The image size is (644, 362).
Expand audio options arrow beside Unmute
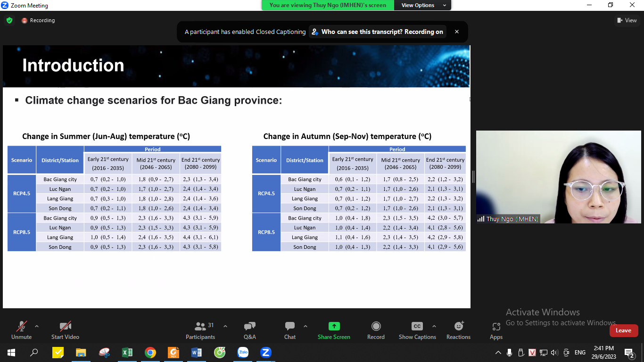[x=37, y=326]
